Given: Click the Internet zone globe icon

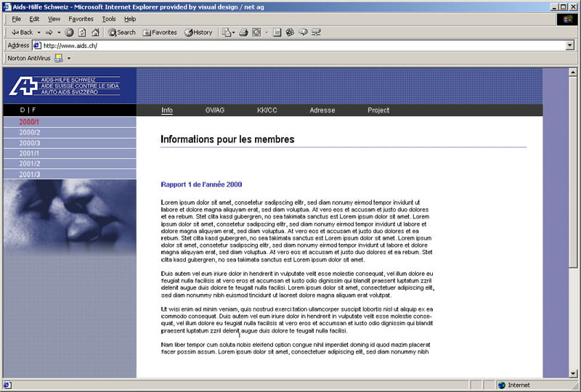Looking at the screenshot, I should [x=502, y=385].
